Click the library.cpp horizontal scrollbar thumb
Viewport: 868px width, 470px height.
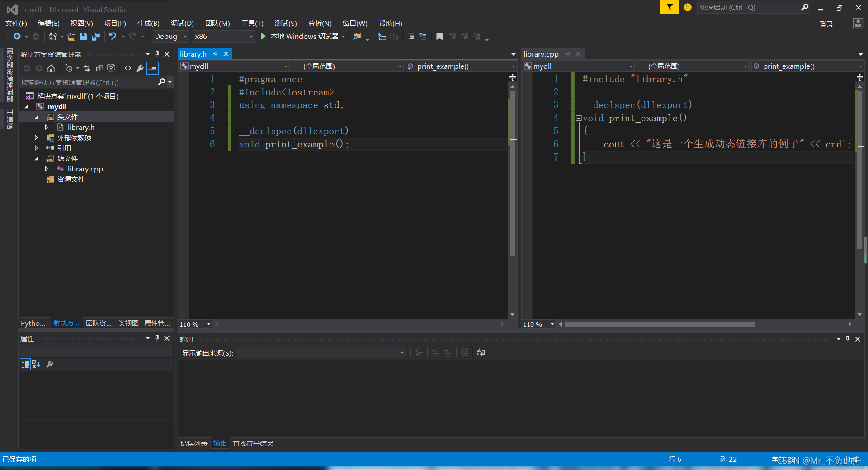660,324
